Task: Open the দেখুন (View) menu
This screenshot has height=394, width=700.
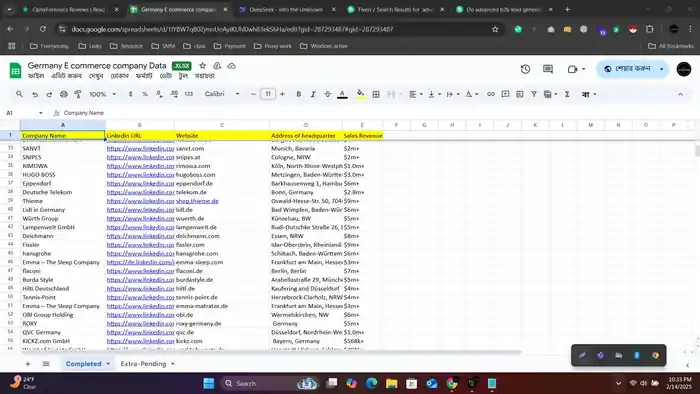Action: click(96, 76)
